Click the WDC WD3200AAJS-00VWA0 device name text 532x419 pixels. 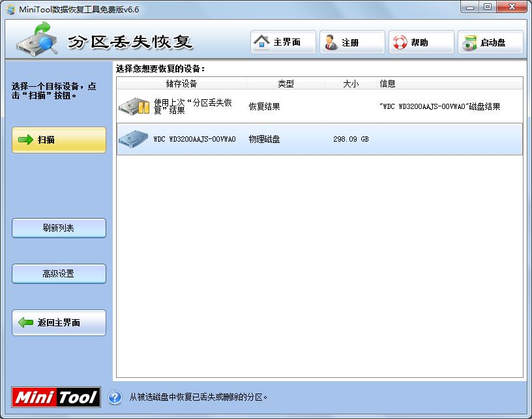(x=194, y=139)
